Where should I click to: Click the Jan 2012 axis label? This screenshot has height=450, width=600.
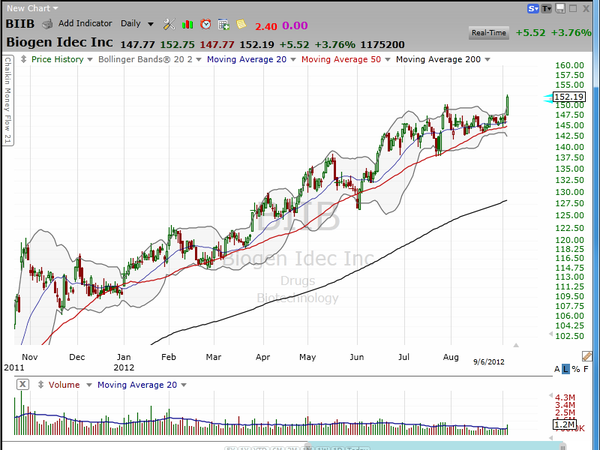pyautogui.click(x=124, y=362)
